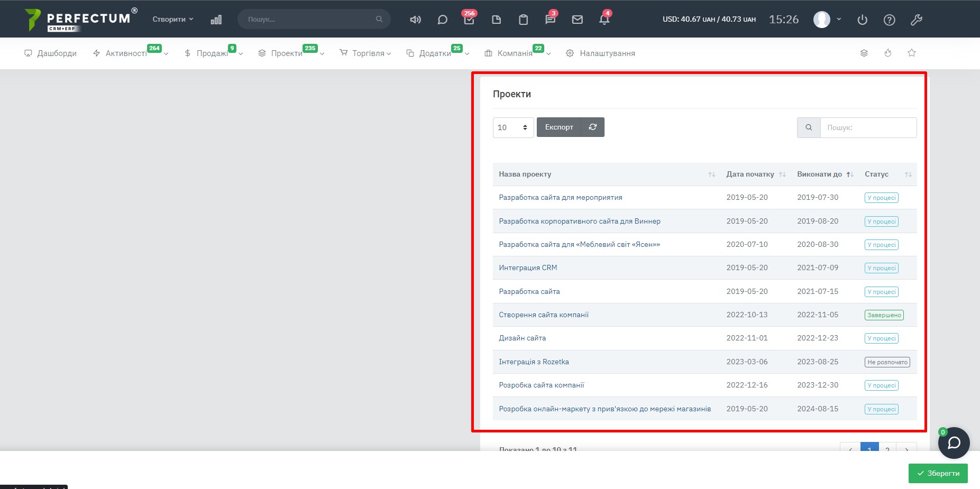Click the megaphone announcements icon
This screenshot has width=980, height=489.
pyautogui.click(x=415, y=20)
